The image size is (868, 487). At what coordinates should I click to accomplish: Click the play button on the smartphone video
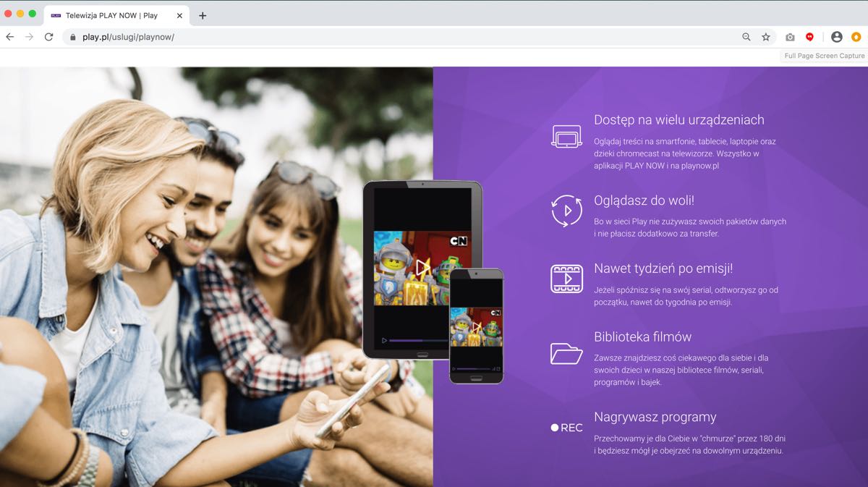click(476, 327)
